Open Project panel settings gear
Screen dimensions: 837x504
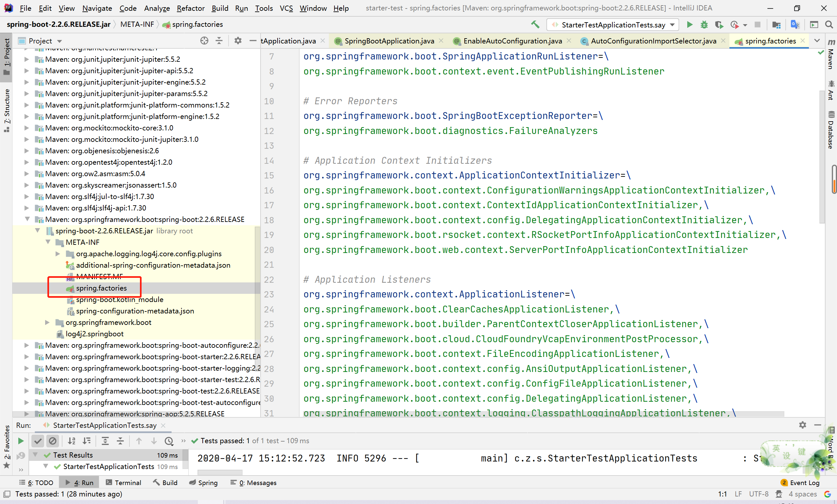[238, 41]
